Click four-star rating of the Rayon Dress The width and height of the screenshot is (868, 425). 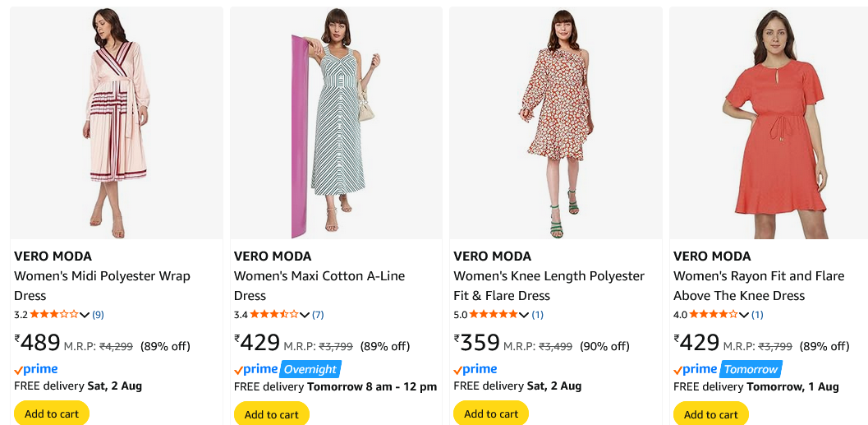coord(714,314)
